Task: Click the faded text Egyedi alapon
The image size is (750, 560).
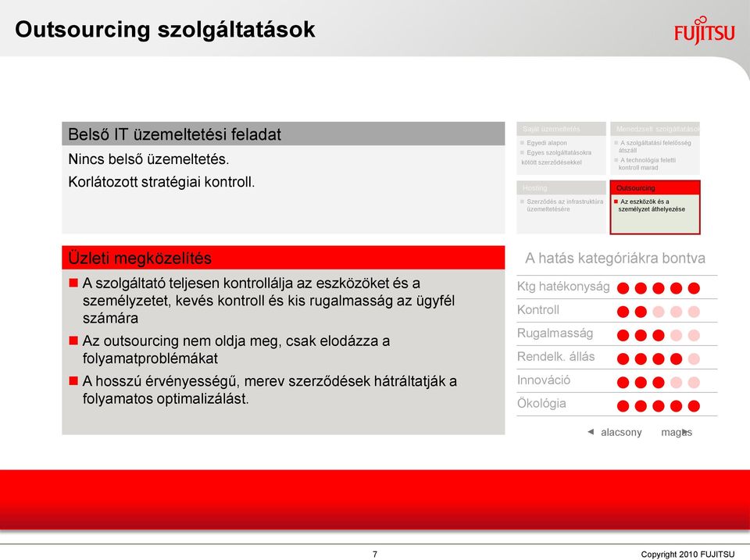Action: coord(546,143)
